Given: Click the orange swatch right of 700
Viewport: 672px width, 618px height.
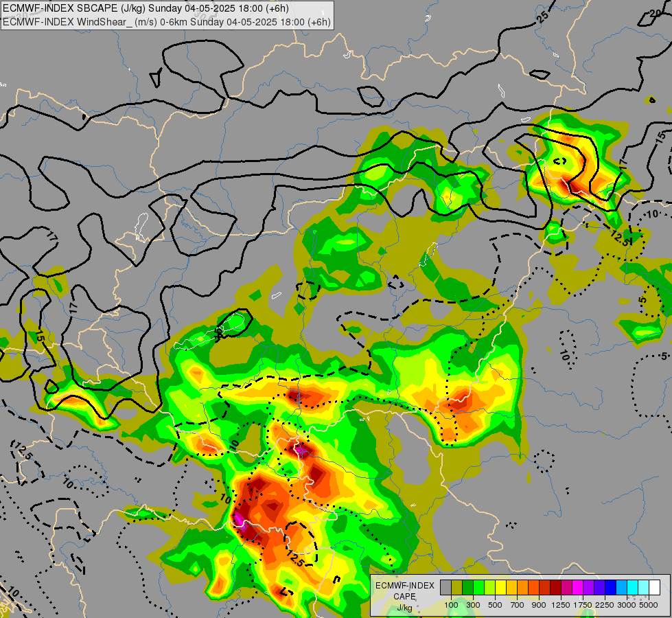Looking at the screenshot, I should pos(522,587).
